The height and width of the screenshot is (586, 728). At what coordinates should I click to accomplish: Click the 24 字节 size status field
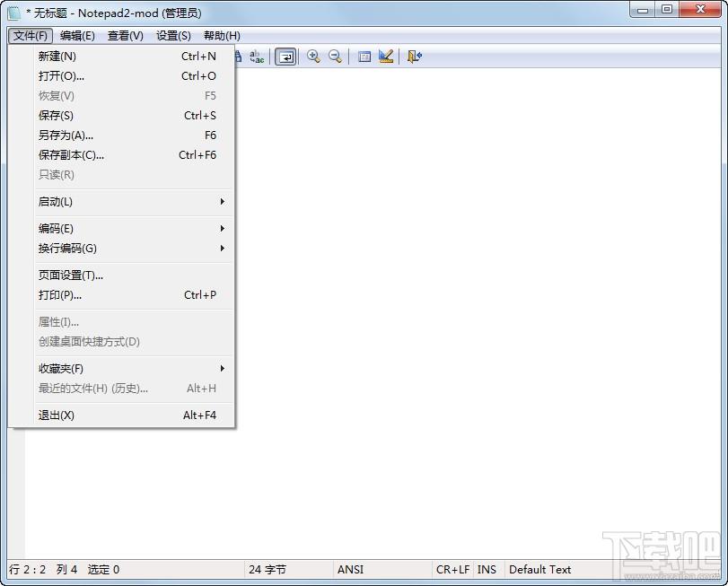(x=288, y=569)
